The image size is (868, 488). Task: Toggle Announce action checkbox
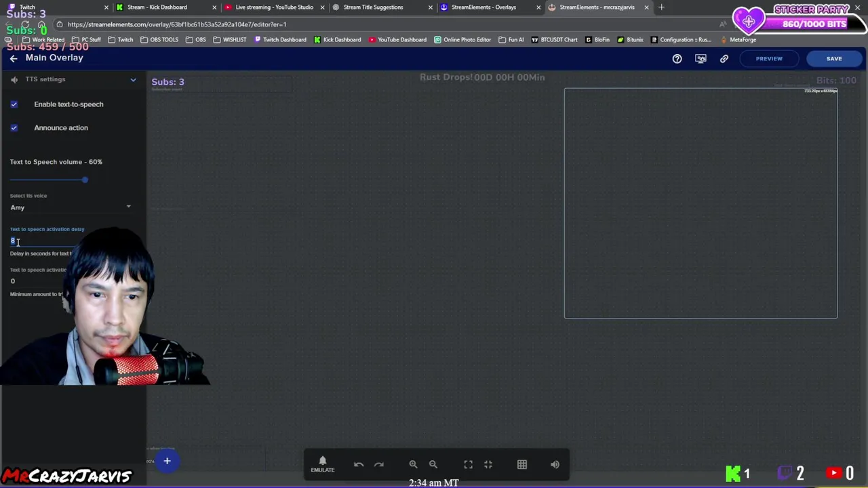[14, 127]
